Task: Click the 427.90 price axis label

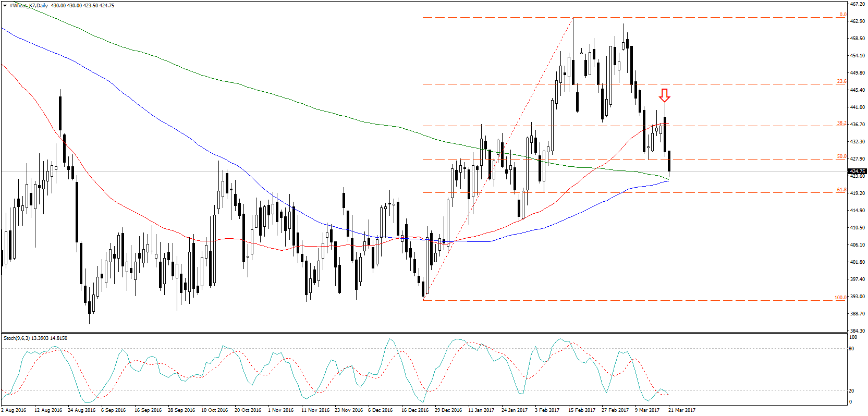Action: click(x=858, y=159)
